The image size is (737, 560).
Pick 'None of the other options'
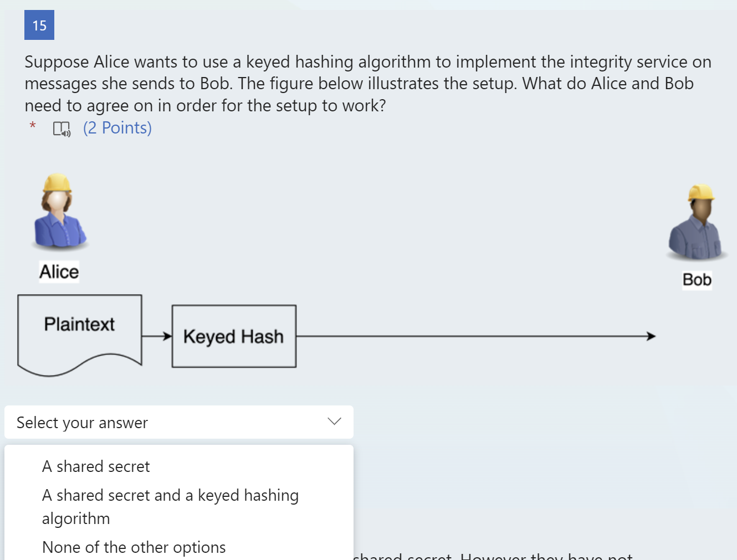pos(134,547)
